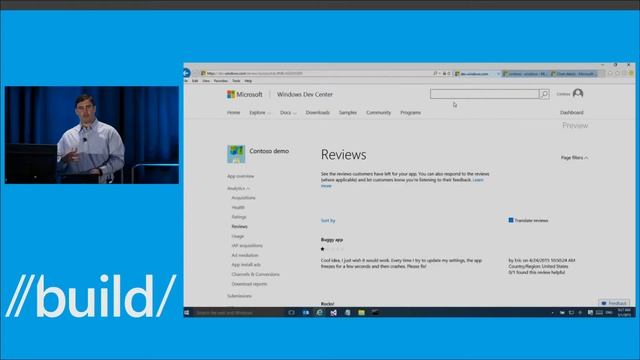Open the Docs dropdown menu
The image size is (640, 360).
point(288,112)
